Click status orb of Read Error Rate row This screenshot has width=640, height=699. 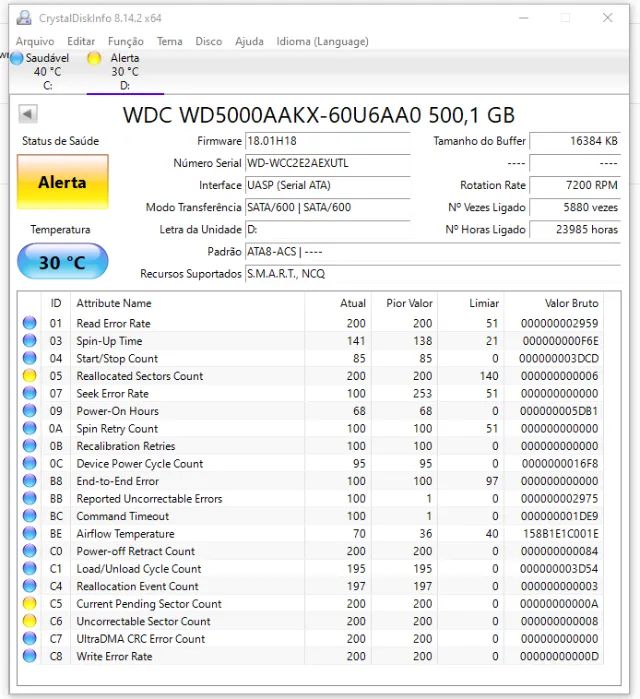(x=29, y=323)
